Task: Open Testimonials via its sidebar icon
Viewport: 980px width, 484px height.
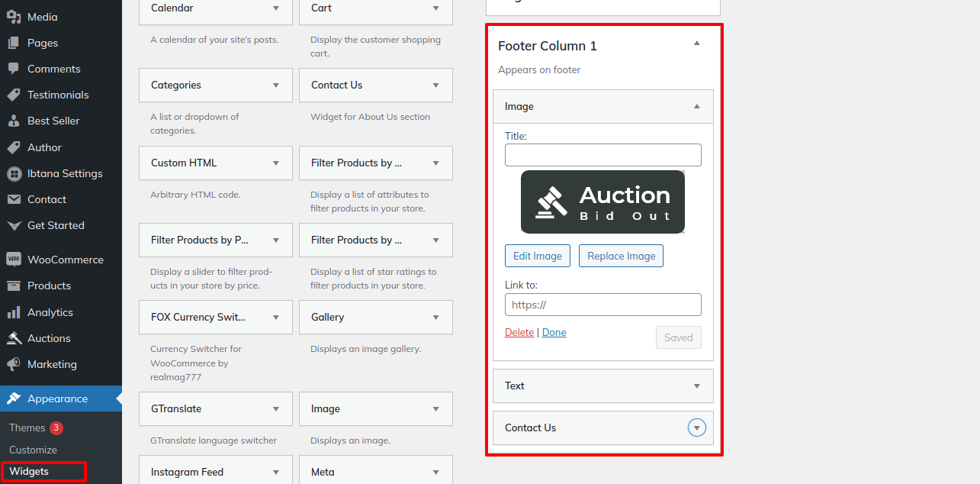Action: [x=14, y=95]
